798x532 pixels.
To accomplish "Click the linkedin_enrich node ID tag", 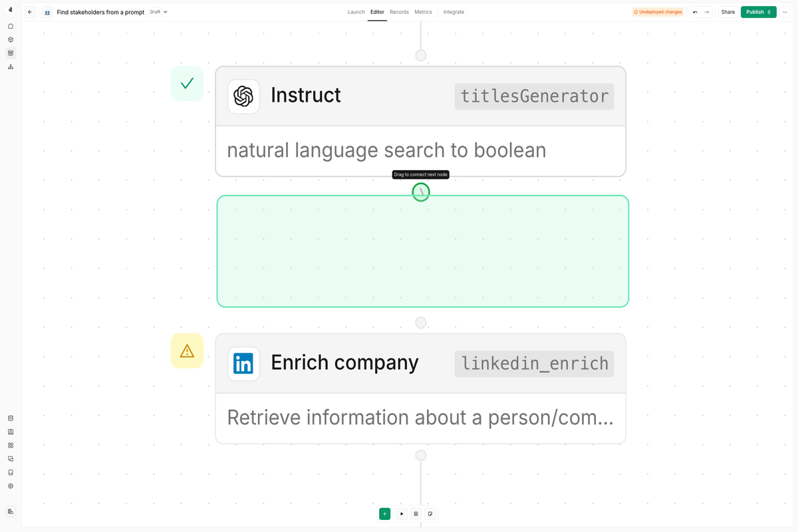I will coord(534,364).
